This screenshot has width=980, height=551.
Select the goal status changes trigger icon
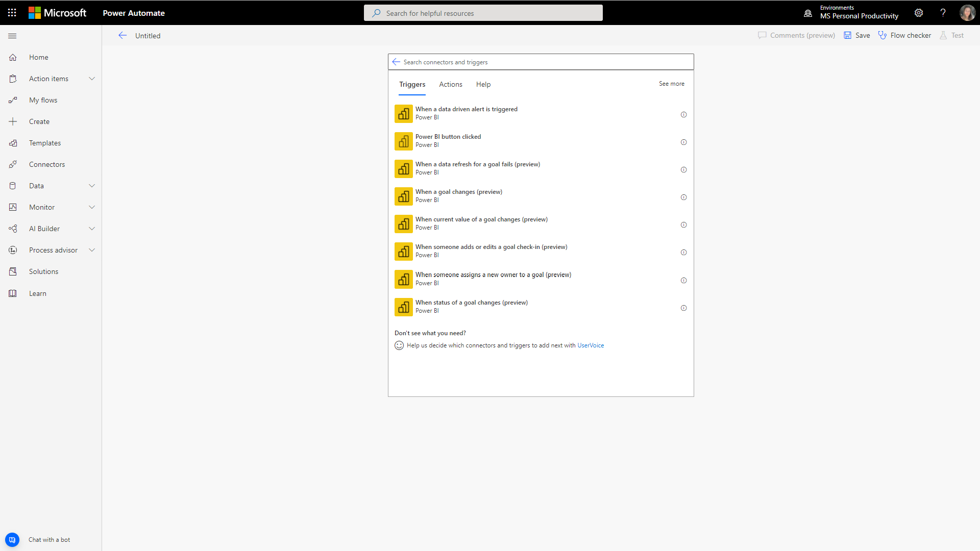coord(403,306)
